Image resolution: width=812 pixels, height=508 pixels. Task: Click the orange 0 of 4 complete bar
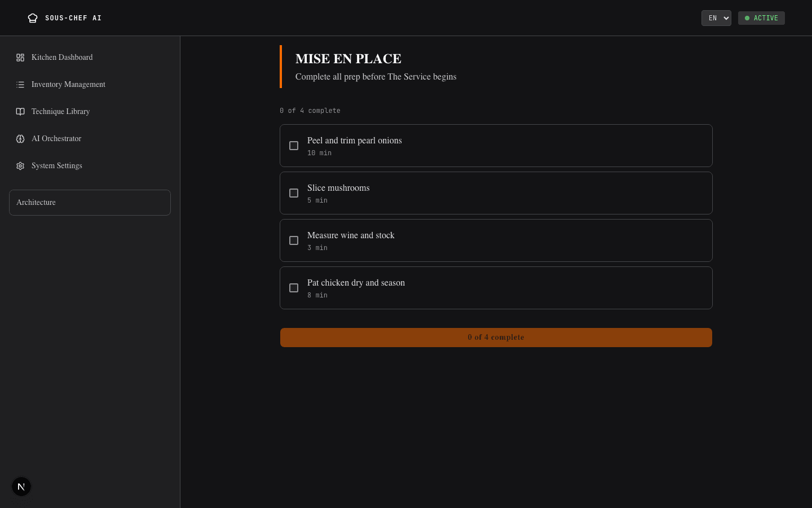496,338
